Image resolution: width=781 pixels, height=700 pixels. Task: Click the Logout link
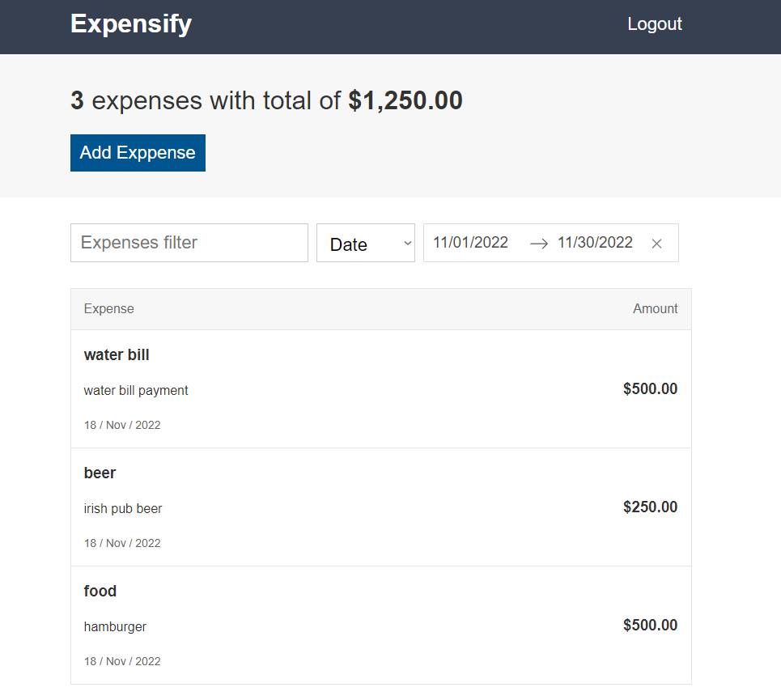pos(654,23)
